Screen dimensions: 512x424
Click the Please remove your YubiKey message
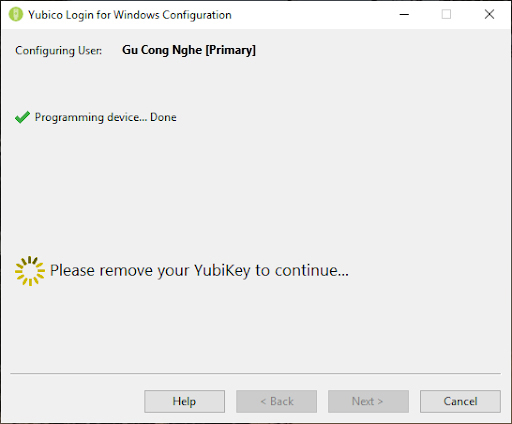pos(199,270)
